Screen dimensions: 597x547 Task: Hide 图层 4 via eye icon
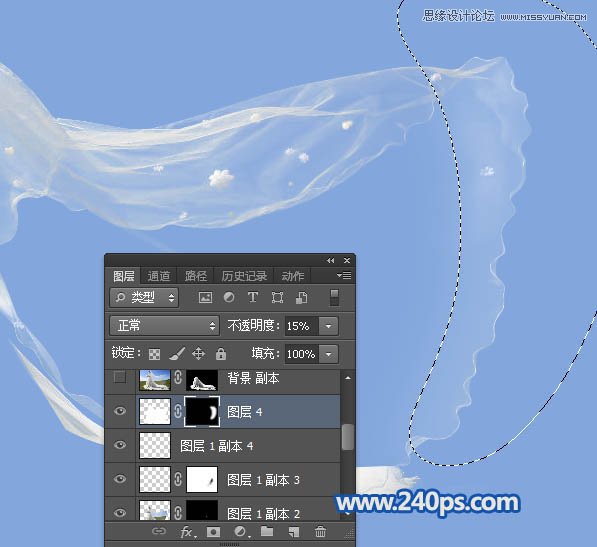click(x=120, y=411)
